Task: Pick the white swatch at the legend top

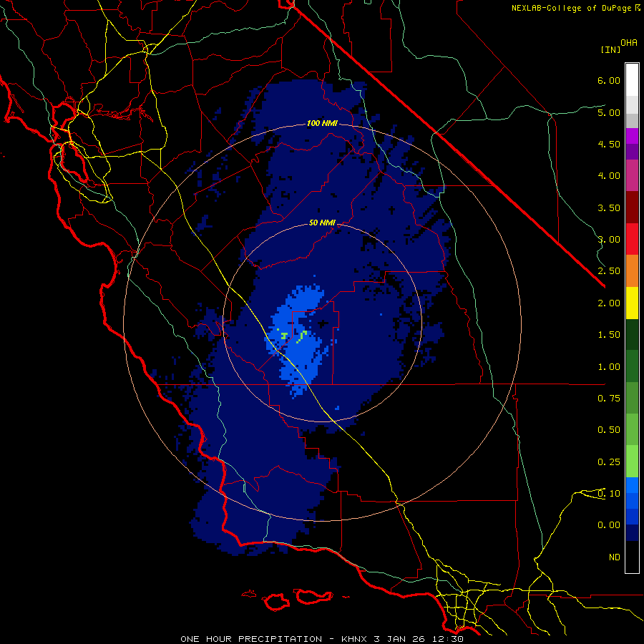Action: pos(632,80)
